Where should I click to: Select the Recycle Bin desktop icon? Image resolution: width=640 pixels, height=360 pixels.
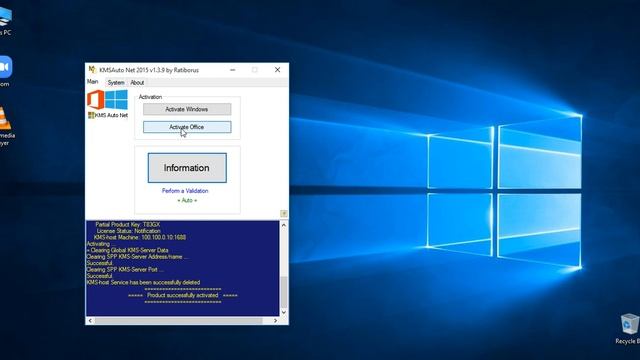coord(628,329)
